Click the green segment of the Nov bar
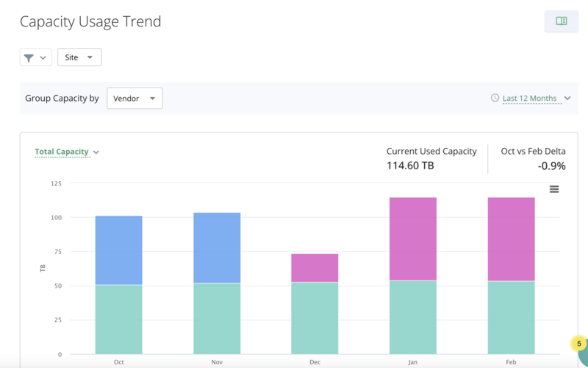This screenshot has height=368, width=588. coord(217,319)
